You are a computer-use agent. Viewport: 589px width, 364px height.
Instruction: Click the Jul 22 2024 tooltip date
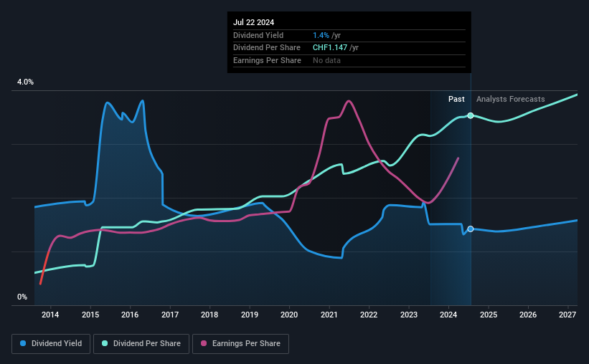[x=253, y=22]
